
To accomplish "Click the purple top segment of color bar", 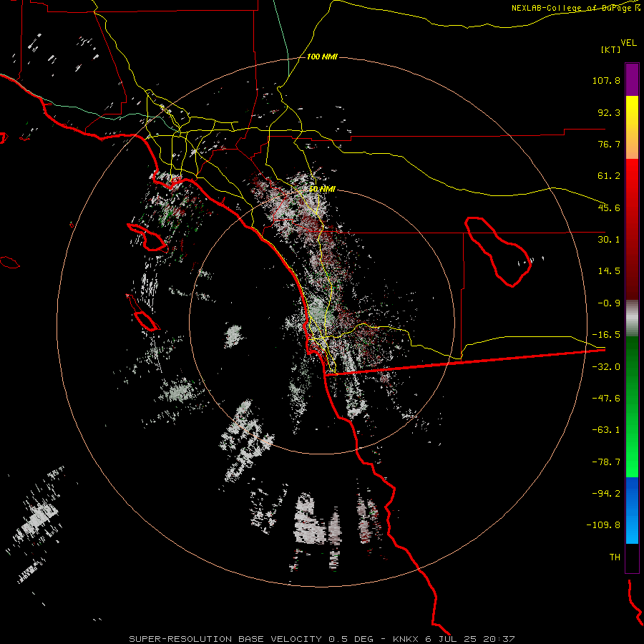I will tap(632, 79).
